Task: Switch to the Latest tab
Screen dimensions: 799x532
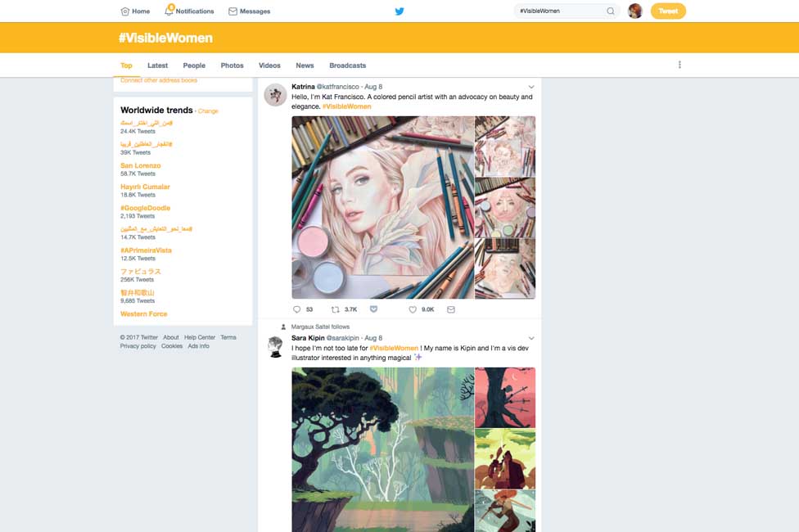Action: 157,65
